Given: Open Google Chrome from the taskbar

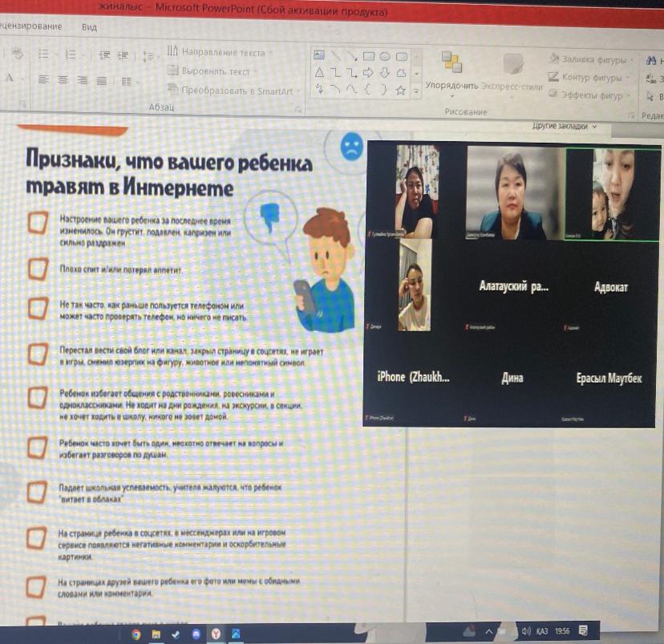Looking at the screenshot, I should point(136,634).
